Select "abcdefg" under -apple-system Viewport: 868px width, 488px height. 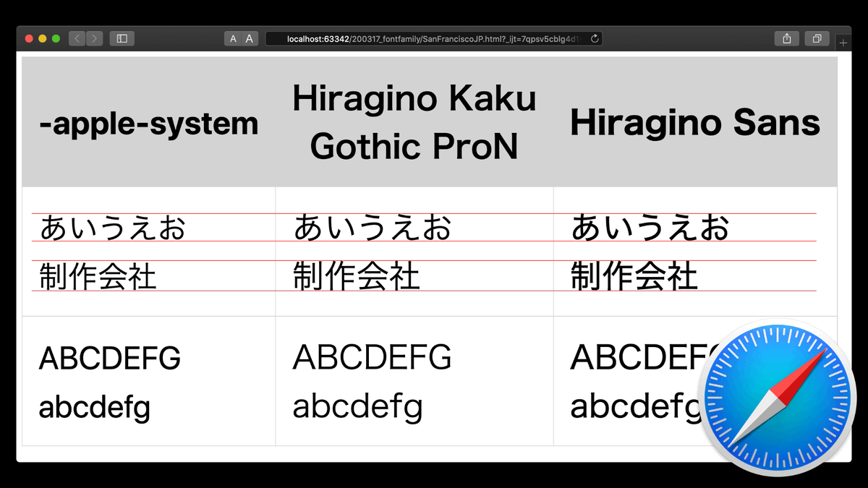coord(94,407)
